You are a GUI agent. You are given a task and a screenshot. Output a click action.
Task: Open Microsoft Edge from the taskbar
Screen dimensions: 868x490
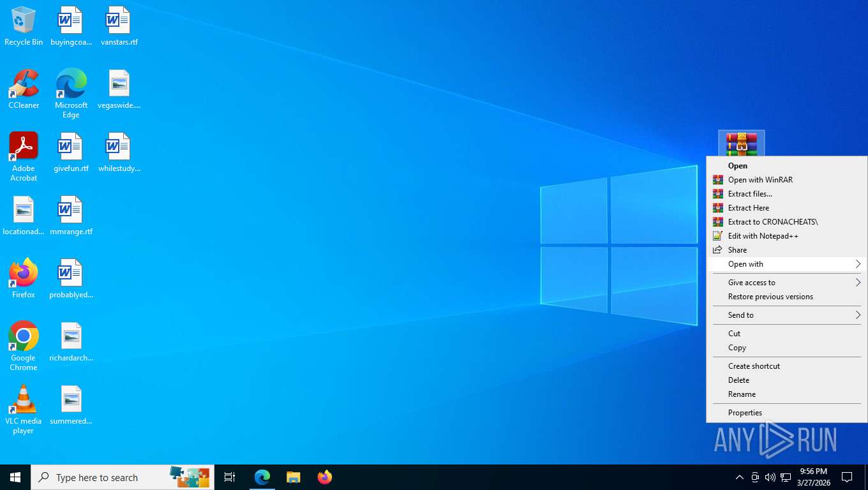coord(262,477)
